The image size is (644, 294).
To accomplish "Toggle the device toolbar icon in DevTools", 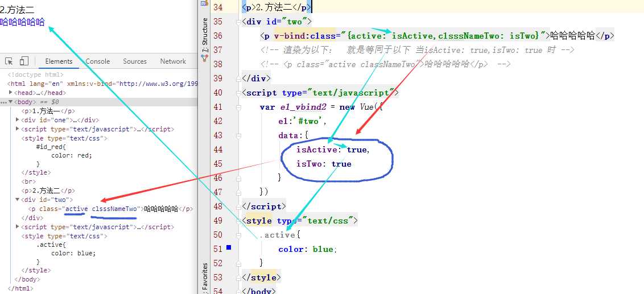I will tap(24, 61).
